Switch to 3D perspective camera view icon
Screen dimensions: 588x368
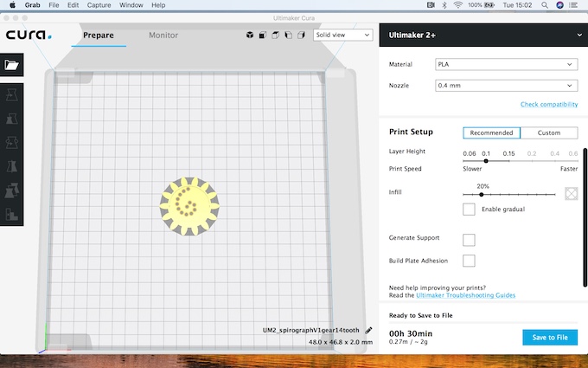pos(250,35)
